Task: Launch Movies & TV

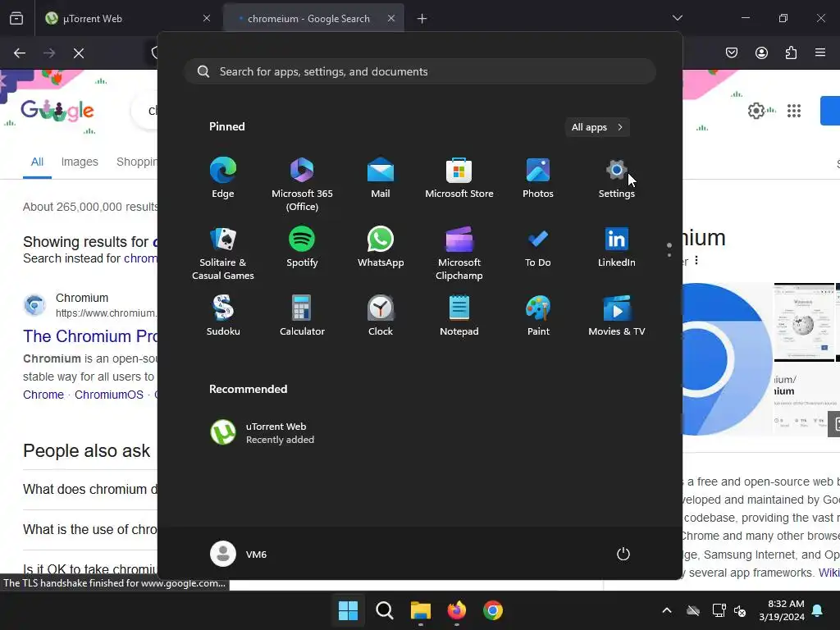Action: click(x=617, y=316)
